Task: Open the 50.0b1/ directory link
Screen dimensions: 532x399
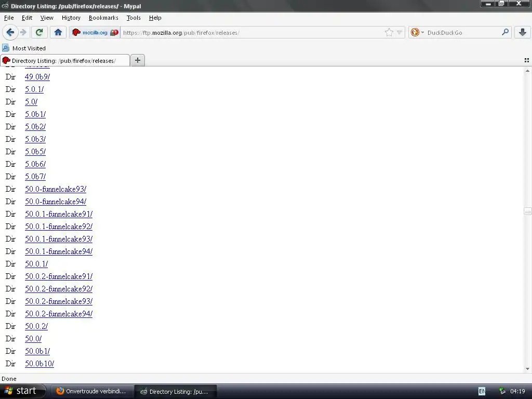Action: click(37, 351)
